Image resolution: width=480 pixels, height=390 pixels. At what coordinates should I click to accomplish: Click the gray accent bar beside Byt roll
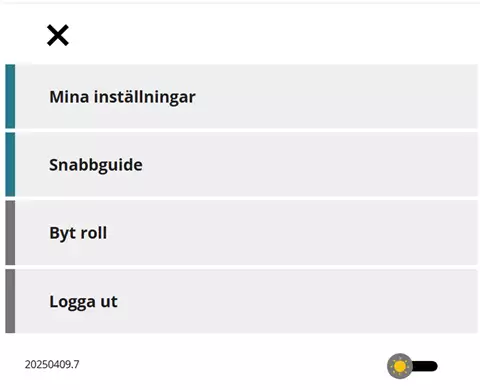pyautogui.click(x=10, y=233)
